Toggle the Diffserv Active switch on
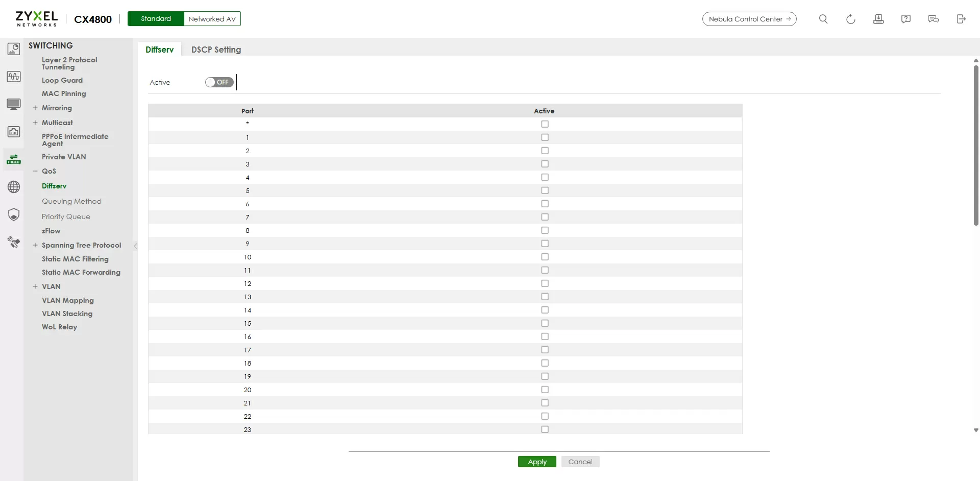Screen dimensions: 980x481 (219, 82)
